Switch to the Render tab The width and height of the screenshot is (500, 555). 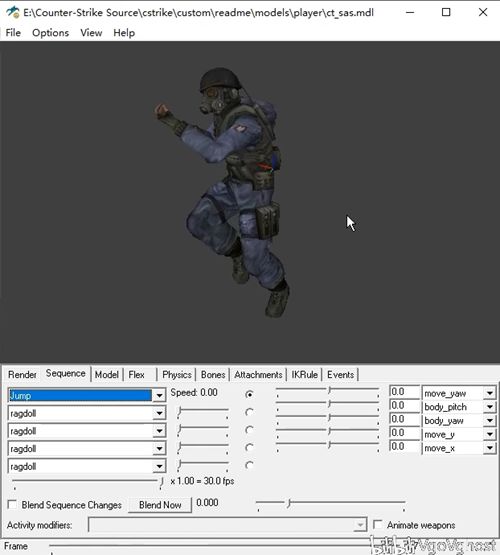point(22,374)
